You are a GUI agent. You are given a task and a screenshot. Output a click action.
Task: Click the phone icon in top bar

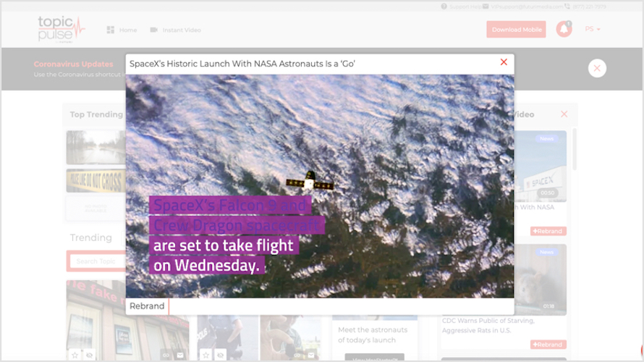(567, 7)
